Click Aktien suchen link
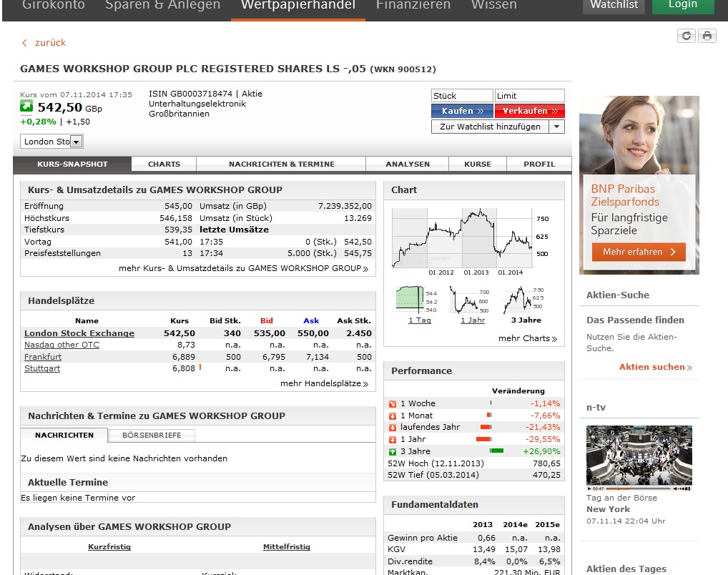 (656, 367)
